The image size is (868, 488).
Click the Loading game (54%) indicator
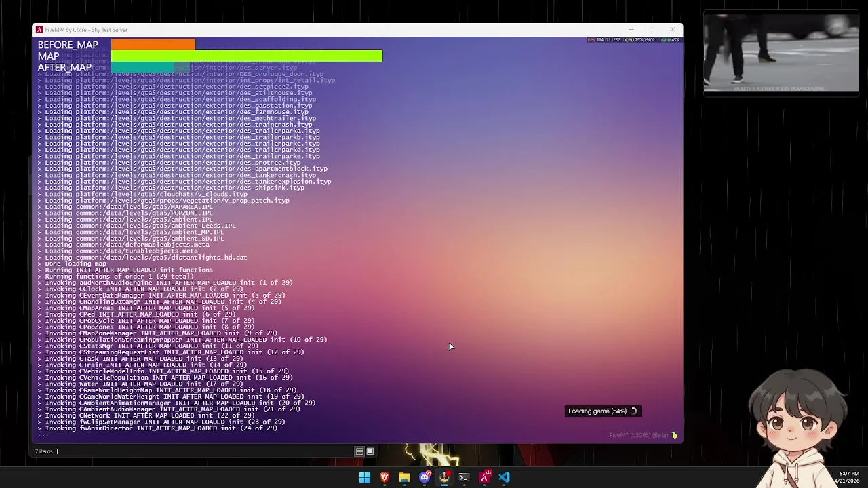(x=603, y=411)
